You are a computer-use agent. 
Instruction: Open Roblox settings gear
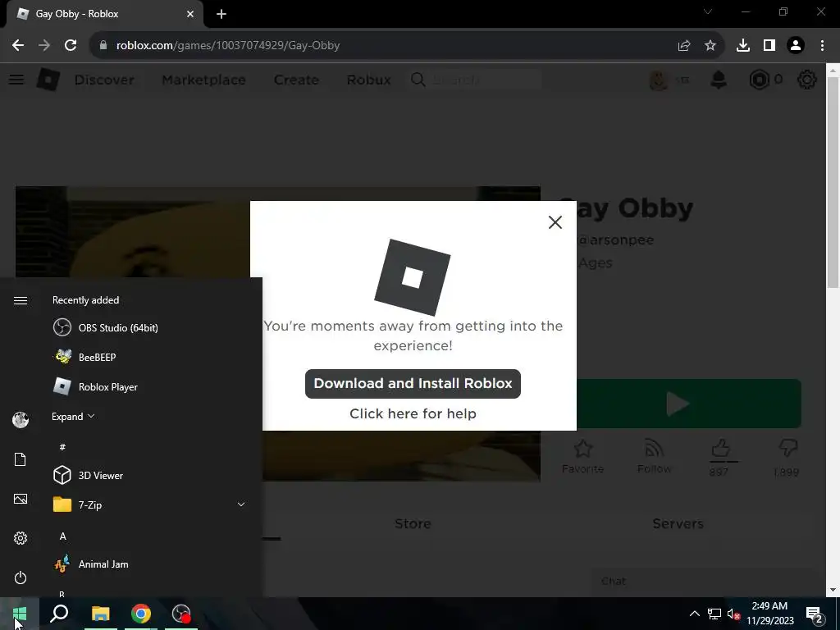click(807, 80)
